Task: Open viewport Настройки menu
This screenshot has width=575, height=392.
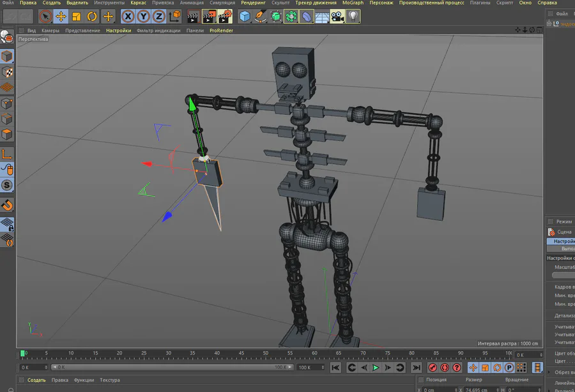Action: 118,31
